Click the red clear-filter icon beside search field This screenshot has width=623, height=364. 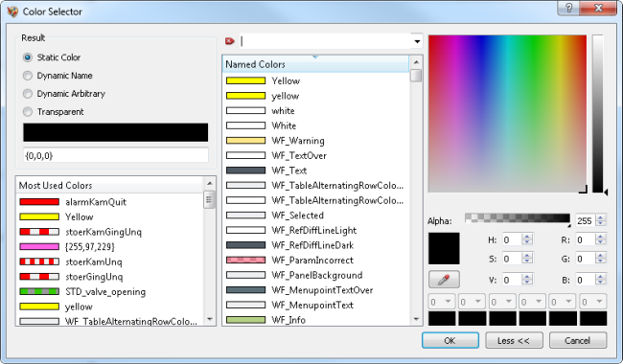(230, 41)
